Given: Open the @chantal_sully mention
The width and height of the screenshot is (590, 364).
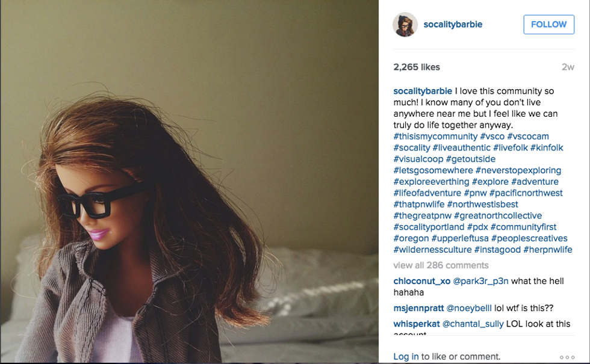Looking at the screenshot, I should click(x=473, y=324).
